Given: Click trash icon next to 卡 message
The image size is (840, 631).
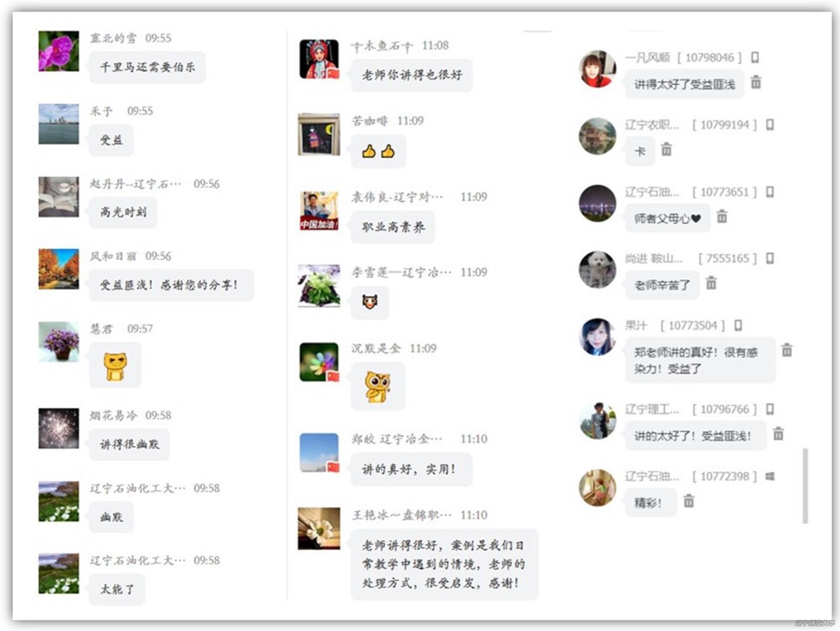Looking at the screenshot, I should point(666,149).
